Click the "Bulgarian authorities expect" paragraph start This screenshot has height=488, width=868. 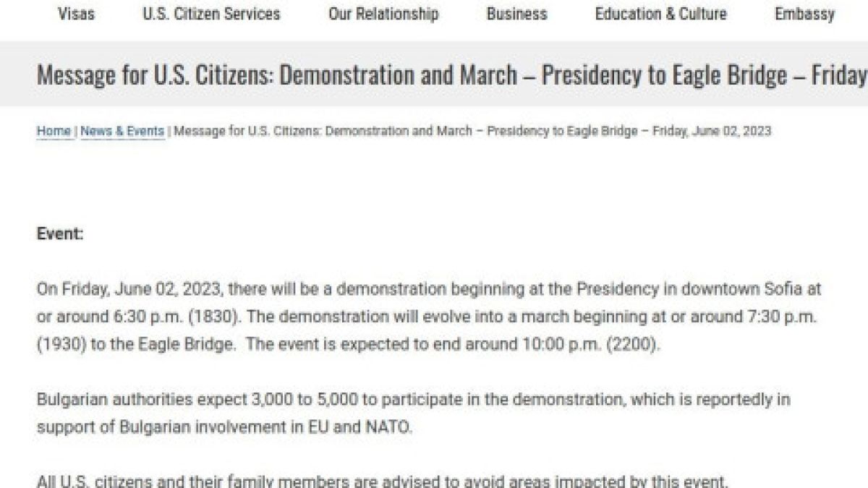[x=133, y=399]
